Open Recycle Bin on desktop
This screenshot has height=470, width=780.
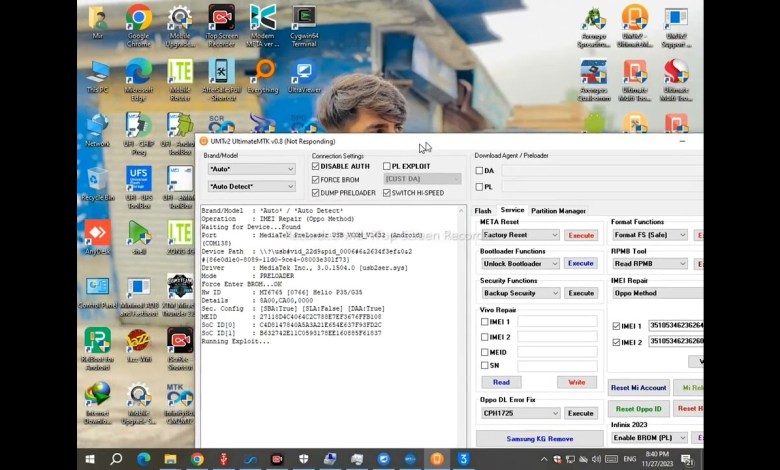tap(98, 184)
